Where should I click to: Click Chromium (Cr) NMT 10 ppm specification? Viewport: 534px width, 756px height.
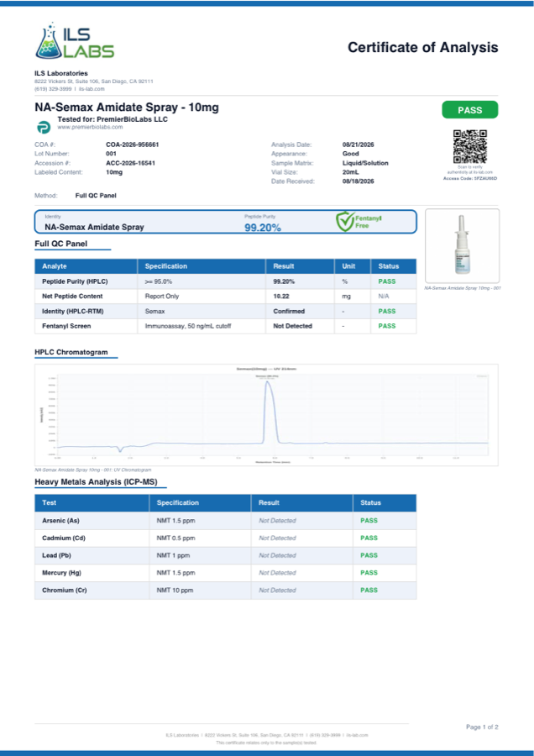175,591
